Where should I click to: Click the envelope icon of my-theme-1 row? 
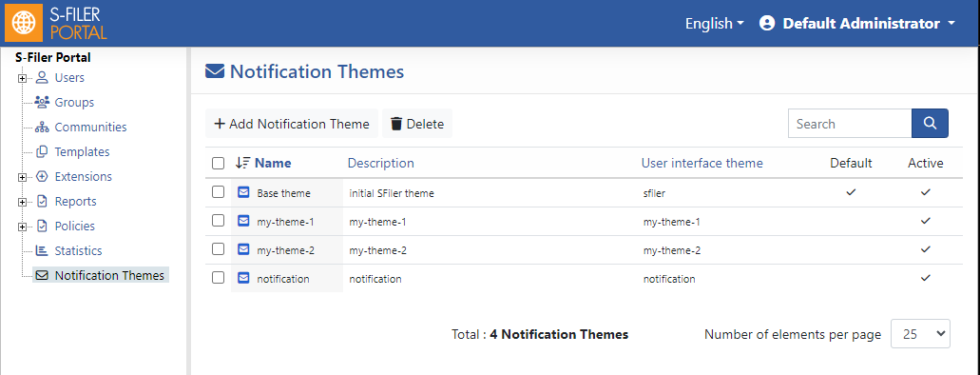tap(243, 221)
